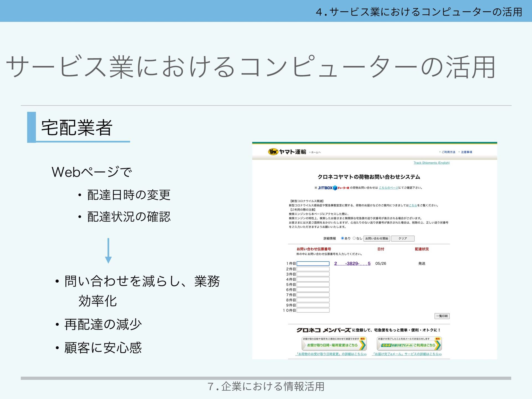Click the ホームへ link beside the logo
The height and width of the screenshot is (399, 532).
tap(316, 152)
